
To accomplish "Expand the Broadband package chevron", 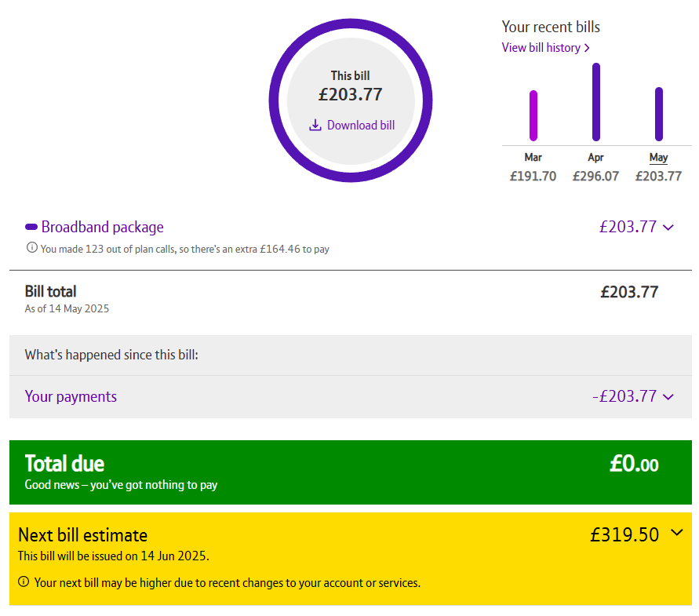I will 668,228.
